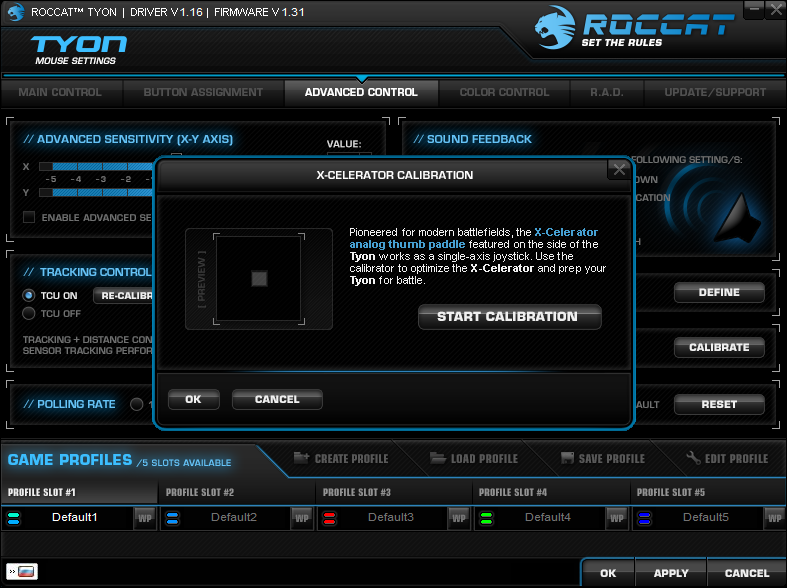Load a game profile

(474, 459)
